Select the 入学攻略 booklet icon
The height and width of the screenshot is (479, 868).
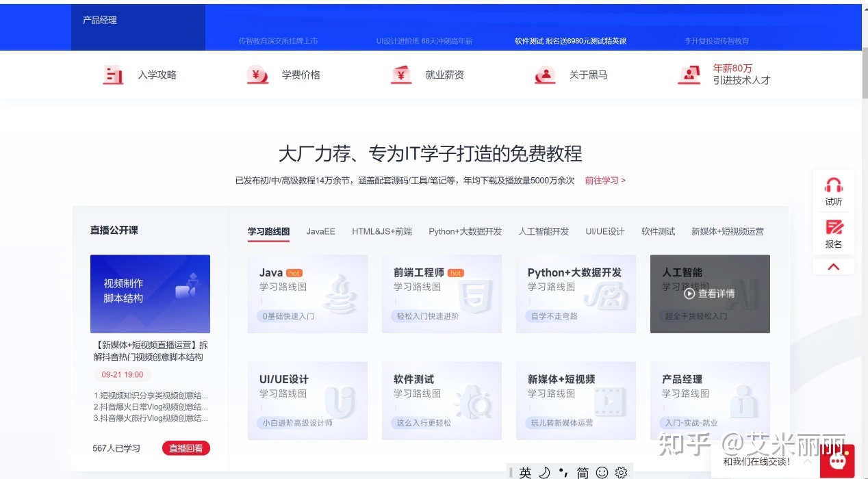[x=113, y=74]
